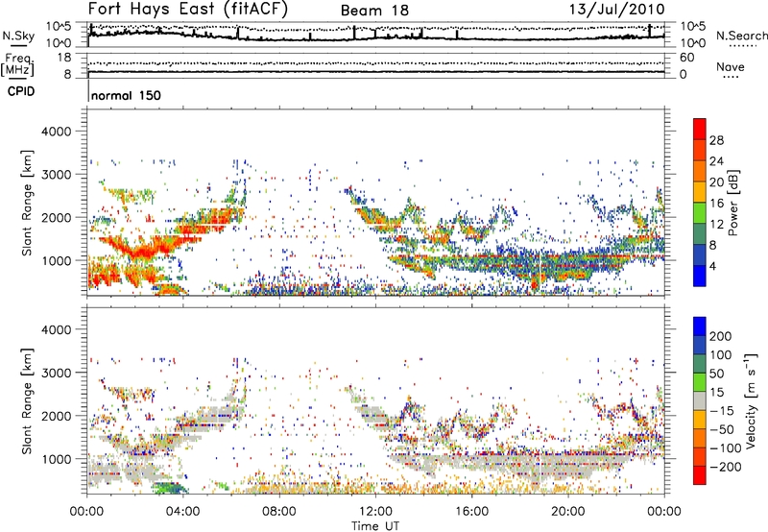The image size is (768, 532).
Task: Click the '28' label on Power colorbar
Action: click(x=716, y=140)
